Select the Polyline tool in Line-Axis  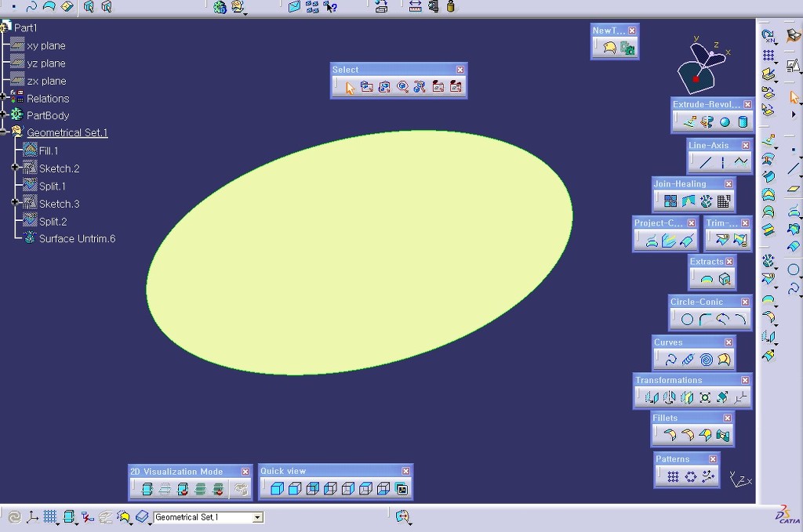pos(740,163)
